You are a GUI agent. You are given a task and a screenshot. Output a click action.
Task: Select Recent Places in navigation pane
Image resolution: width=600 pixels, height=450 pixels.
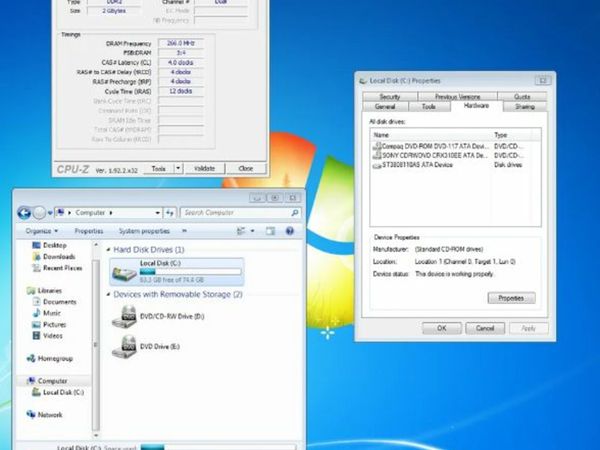(57, 268)
